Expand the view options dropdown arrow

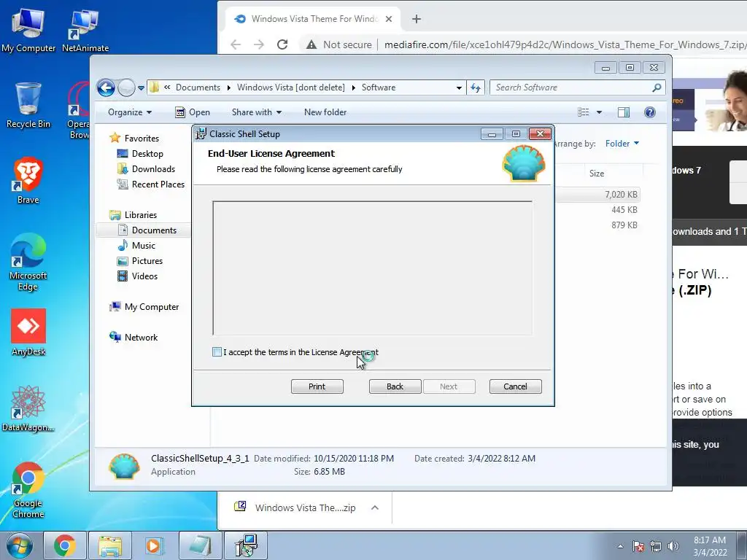tap(600, 112)
